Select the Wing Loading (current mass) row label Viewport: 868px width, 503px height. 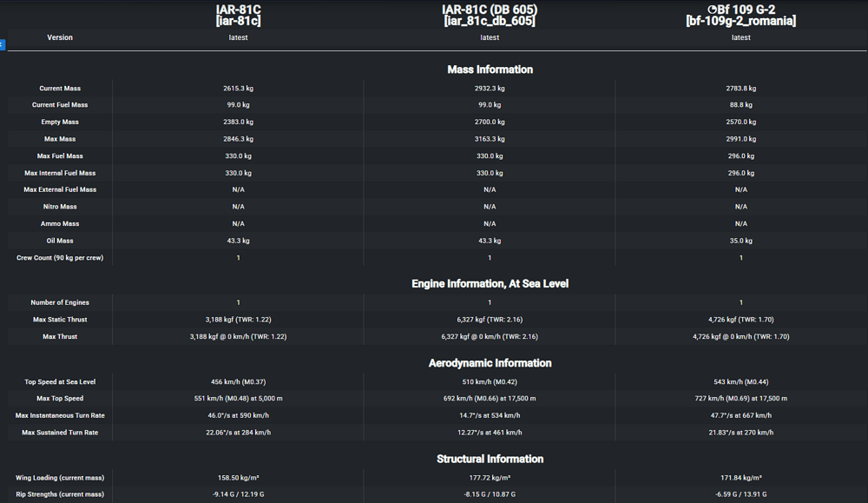[x=60, y=478]
